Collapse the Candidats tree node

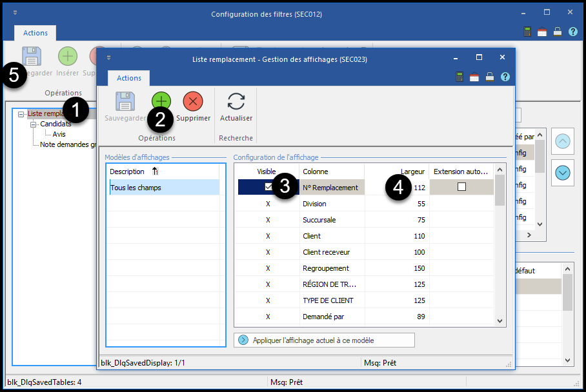pyautogui.click(x=34, y=124)
